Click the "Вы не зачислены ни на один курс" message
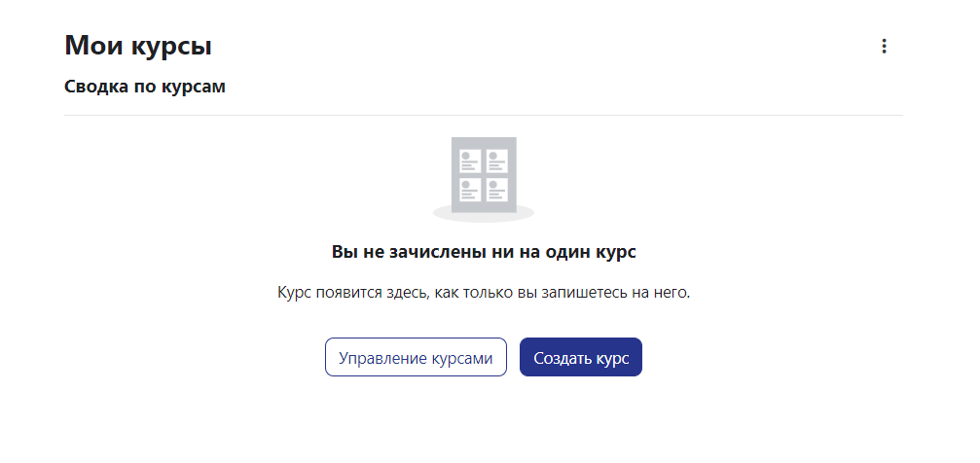The height and width of the screenshot is (463, 980). [x=484, y=252]
